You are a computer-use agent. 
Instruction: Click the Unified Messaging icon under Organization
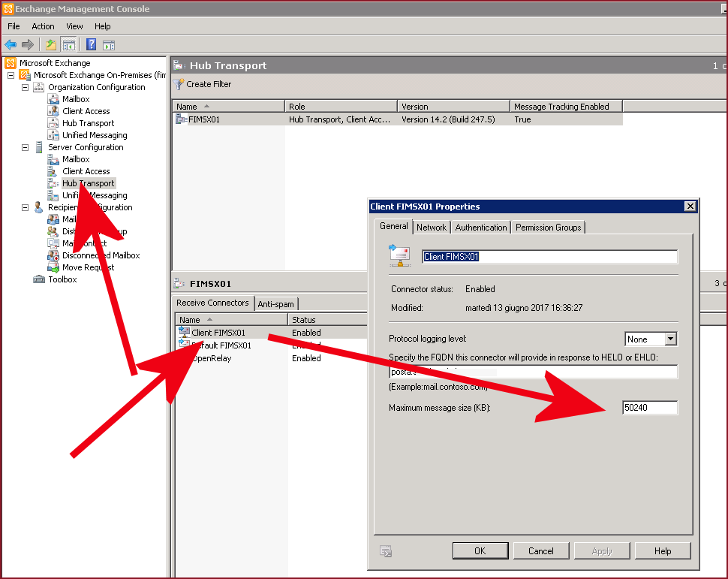point(53,135)
